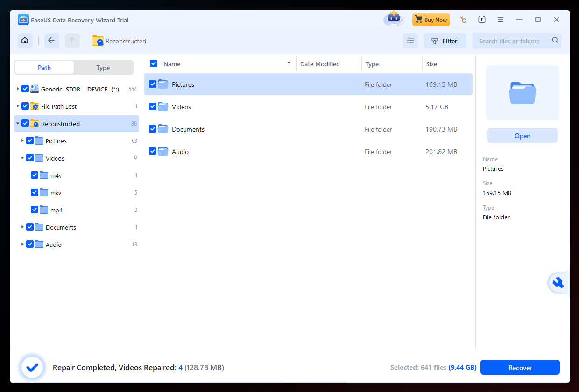Click the Generic STOR... DEVICE drive icon
The width and height of the screenshot is (579, 392).
pyautogui.click(x=35, y=89)
